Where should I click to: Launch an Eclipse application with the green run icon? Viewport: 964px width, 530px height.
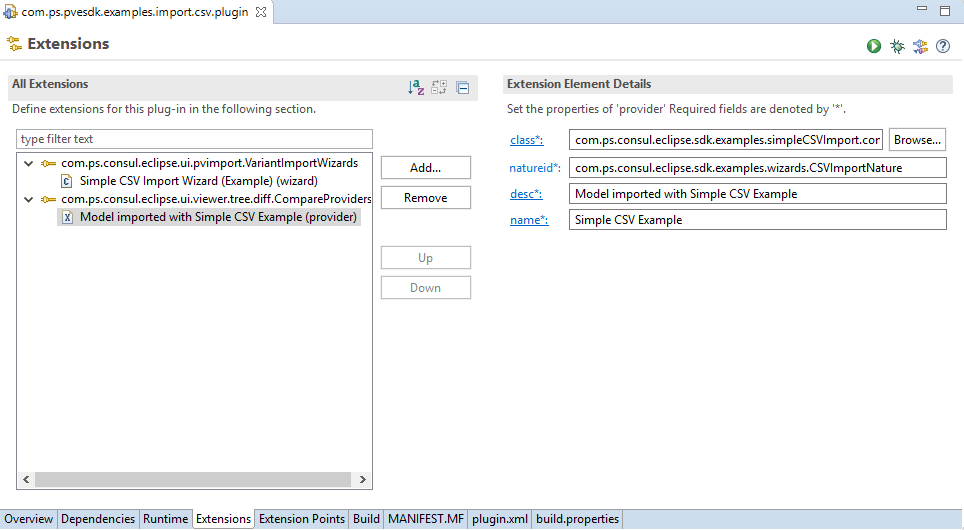874,46
